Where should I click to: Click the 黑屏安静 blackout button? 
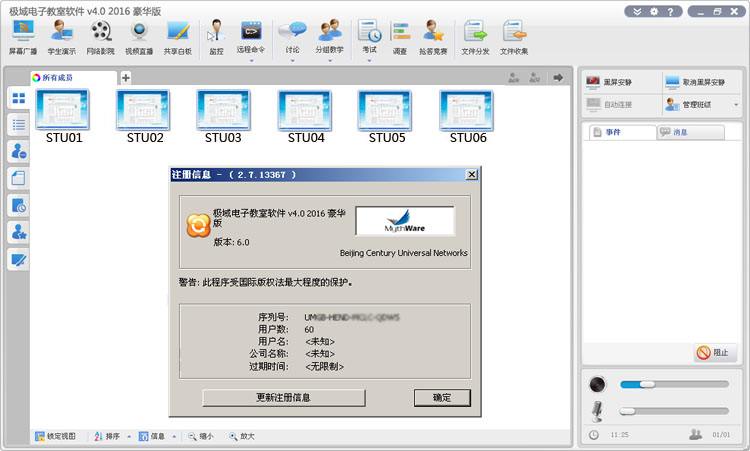(615, 82)
